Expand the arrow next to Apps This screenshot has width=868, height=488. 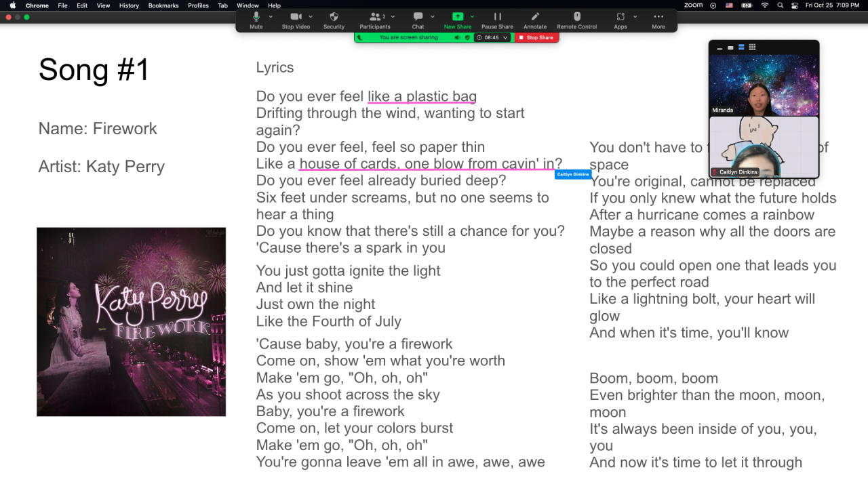pyautogui.click(x=635, y=16)
